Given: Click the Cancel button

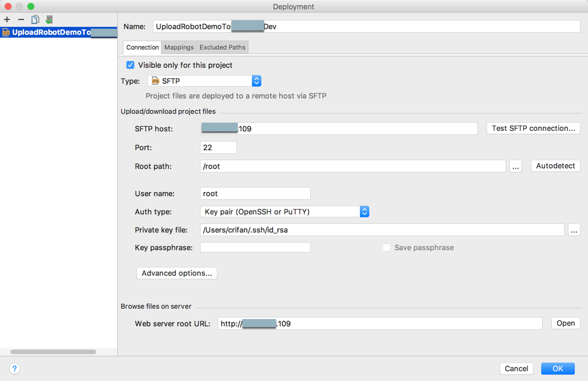Looking at the screenshot, I should 516,368.
